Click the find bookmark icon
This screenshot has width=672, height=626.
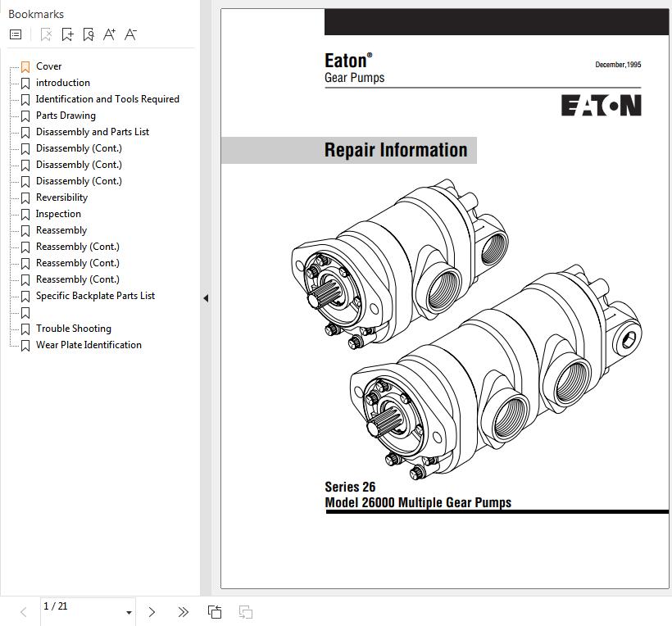pos(89,34)
